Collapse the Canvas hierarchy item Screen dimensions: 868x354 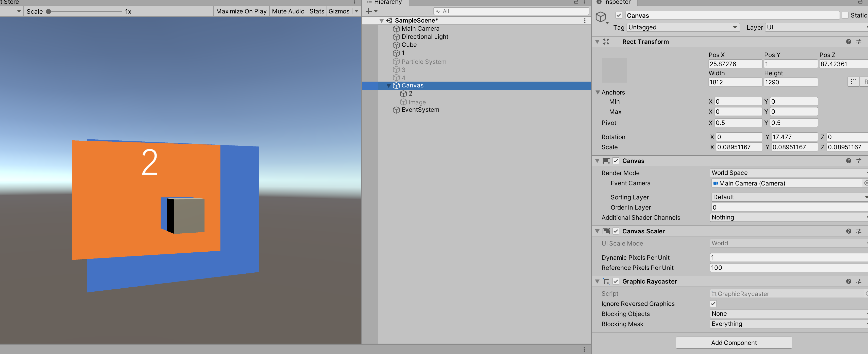[388, 85]
